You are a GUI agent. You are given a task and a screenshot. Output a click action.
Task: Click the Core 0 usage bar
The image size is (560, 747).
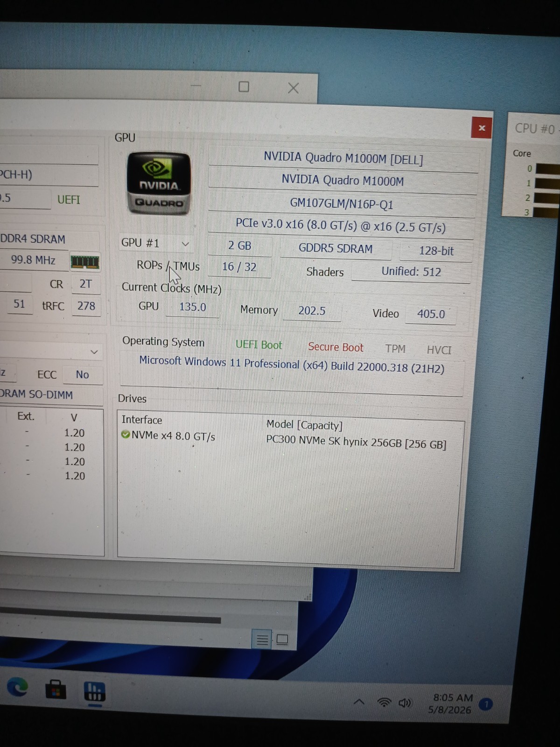pos(548,169)
